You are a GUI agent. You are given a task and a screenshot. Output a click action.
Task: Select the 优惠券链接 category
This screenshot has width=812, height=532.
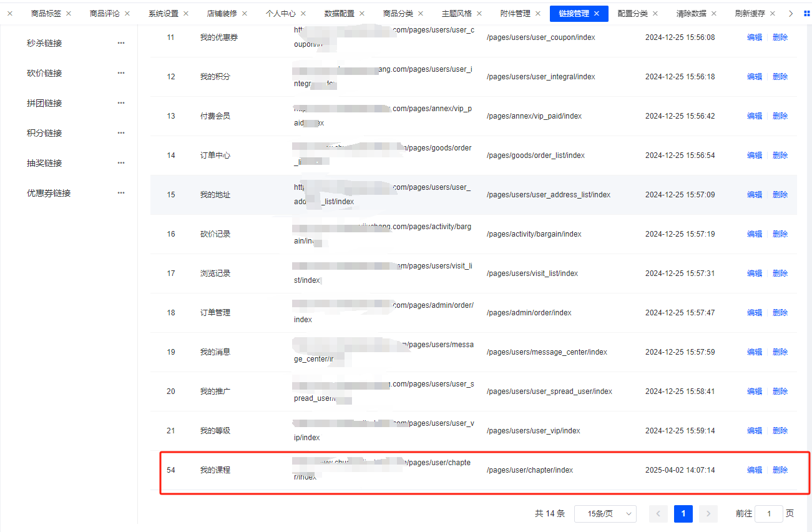49,193
